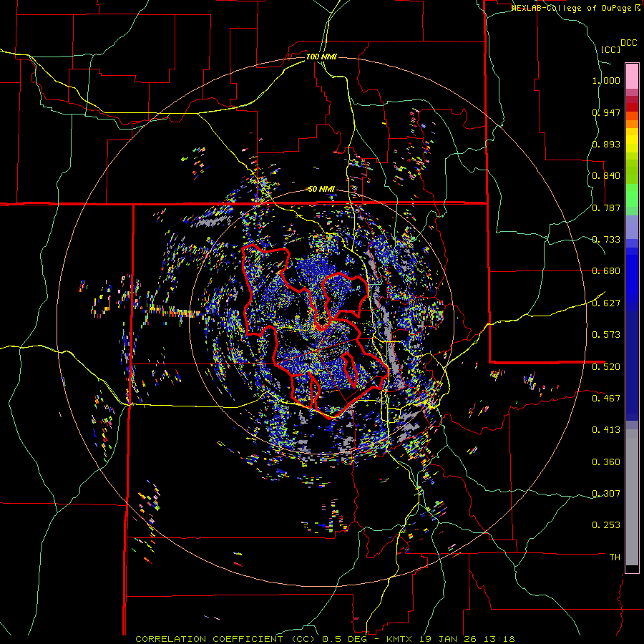Viewport: 644px width, 644px height.
Task: Pick the gray segment of the color bar
Action: click(632, 497)
